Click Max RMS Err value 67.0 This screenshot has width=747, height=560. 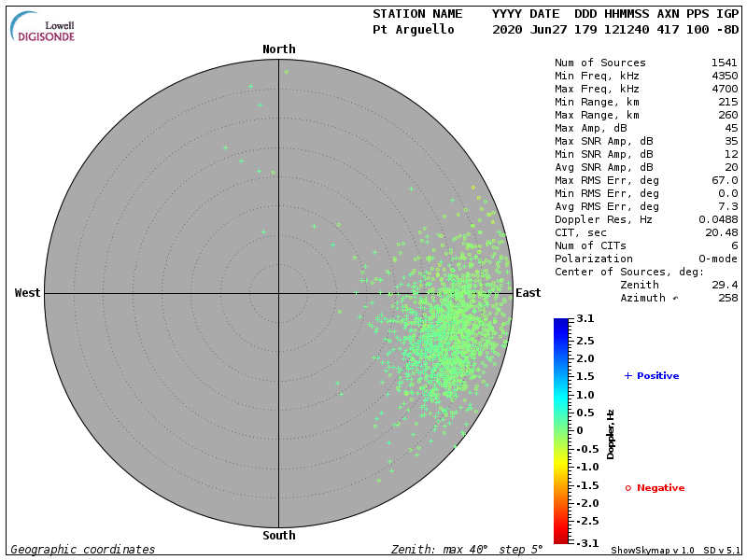[725, 180]
